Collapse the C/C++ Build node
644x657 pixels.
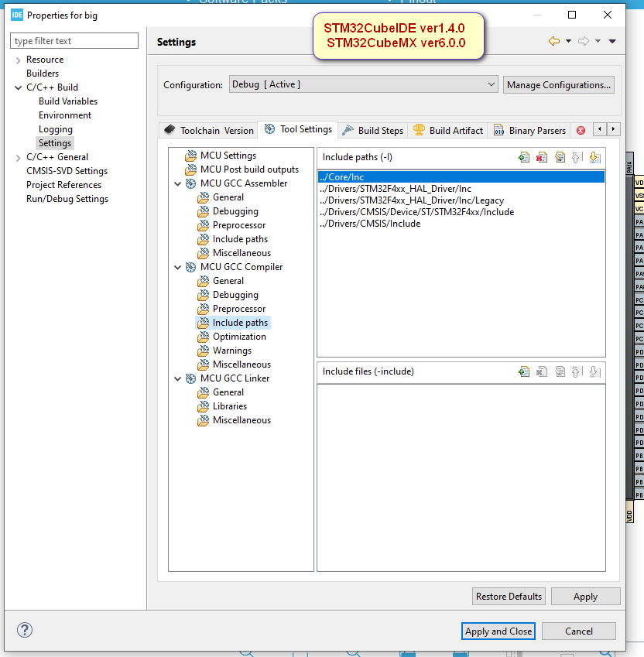click(x=18, y=87)
